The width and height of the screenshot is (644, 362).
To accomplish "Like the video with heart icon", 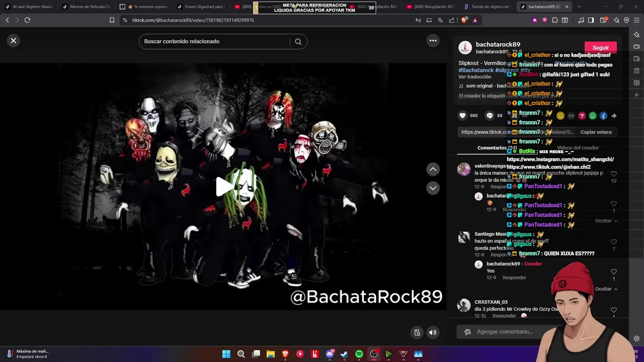I will pos(462,116).
